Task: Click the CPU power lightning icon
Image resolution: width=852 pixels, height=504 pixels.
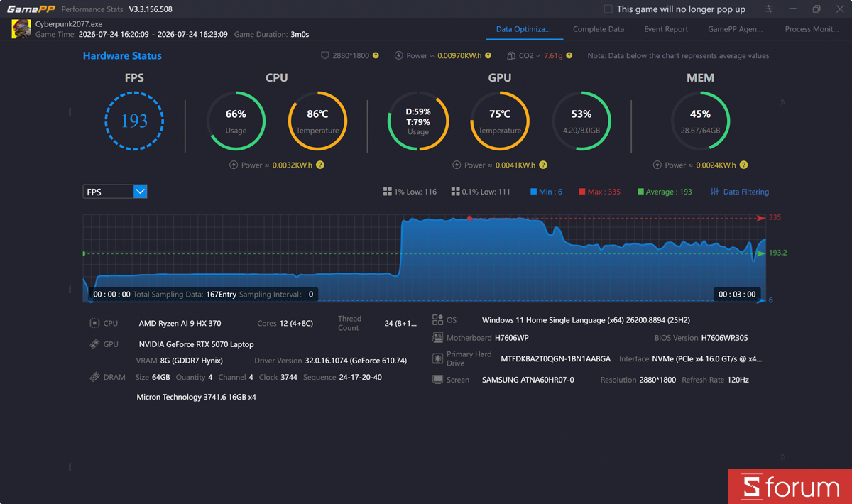Action: (x=234, y=165)
